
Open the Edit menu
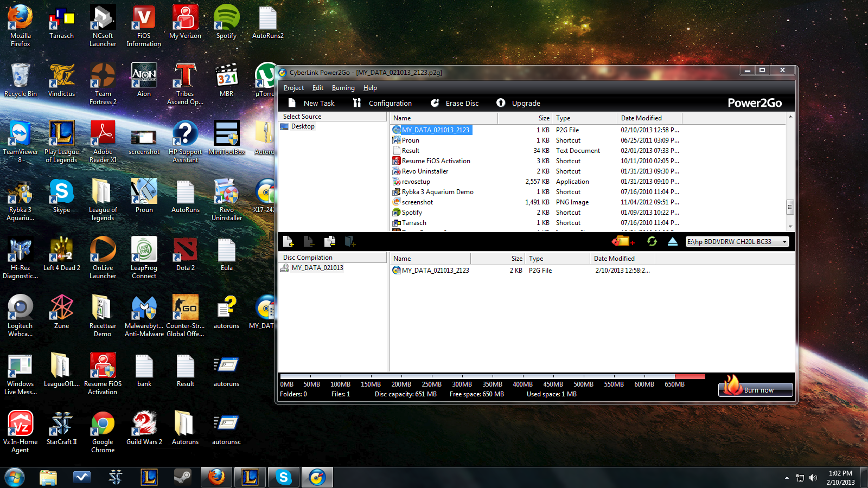[x=318, y=88]
